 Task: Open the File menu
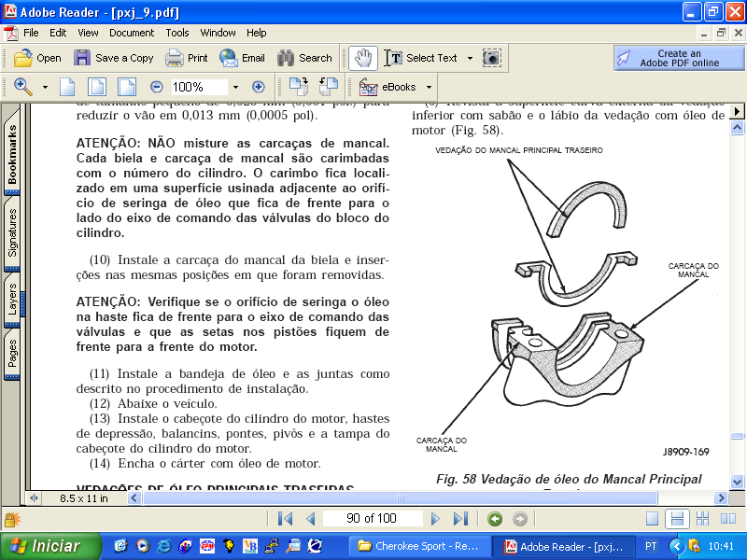[x=31, y=33]
